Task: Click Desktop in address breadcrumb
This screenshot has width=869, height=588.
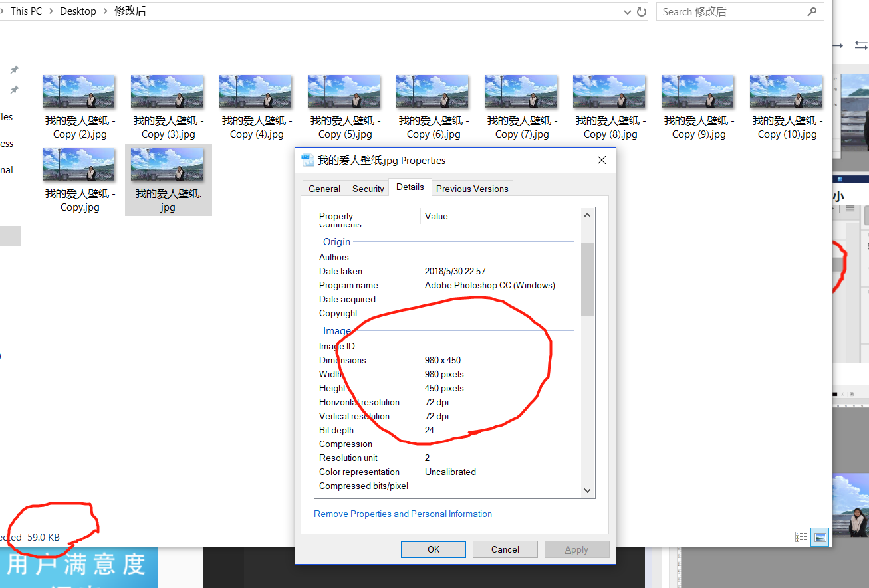Action: [x=78, y=11]
